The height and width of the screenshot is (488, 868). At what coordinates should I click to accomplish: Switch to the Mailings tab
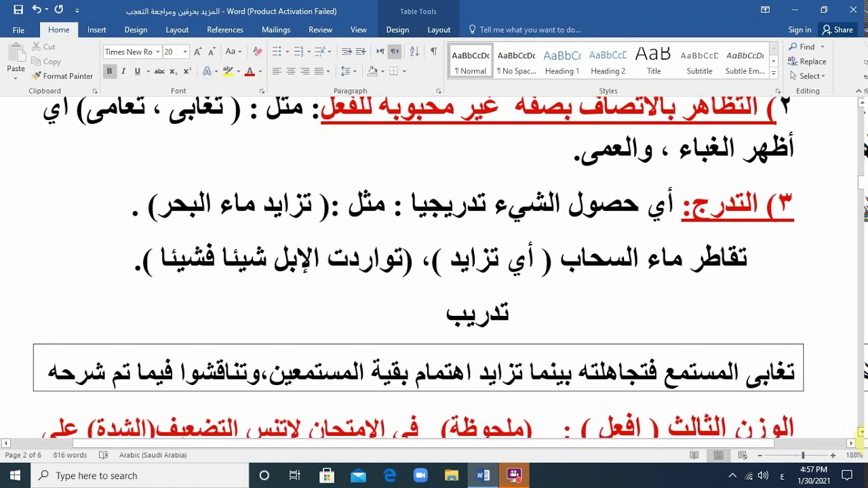coord(276,30)
